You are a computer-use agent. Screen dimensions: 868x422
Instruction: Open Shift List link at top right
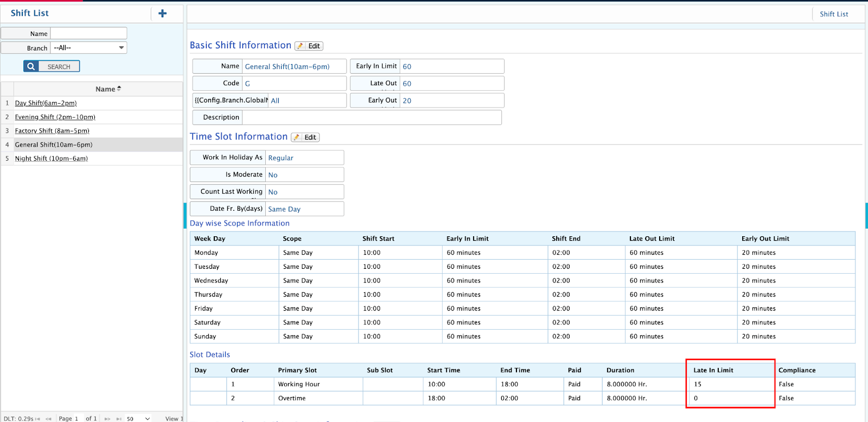tap(834, 14)
